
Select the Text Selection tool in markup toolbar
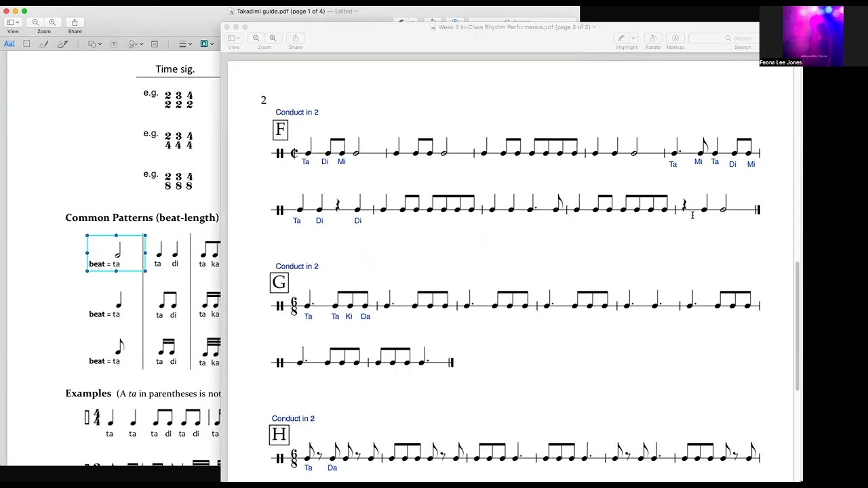pos(9,44)
